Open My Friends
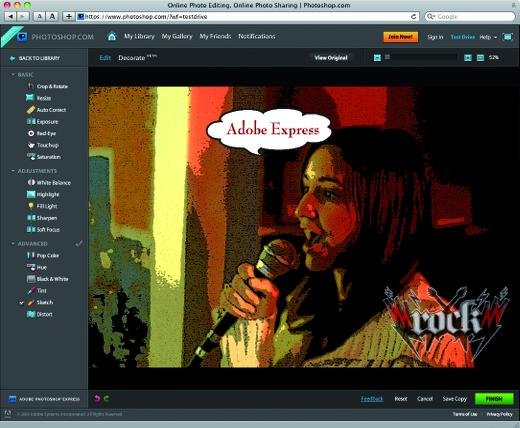Viewport: 520px width, 428px height. click(215, 36)
